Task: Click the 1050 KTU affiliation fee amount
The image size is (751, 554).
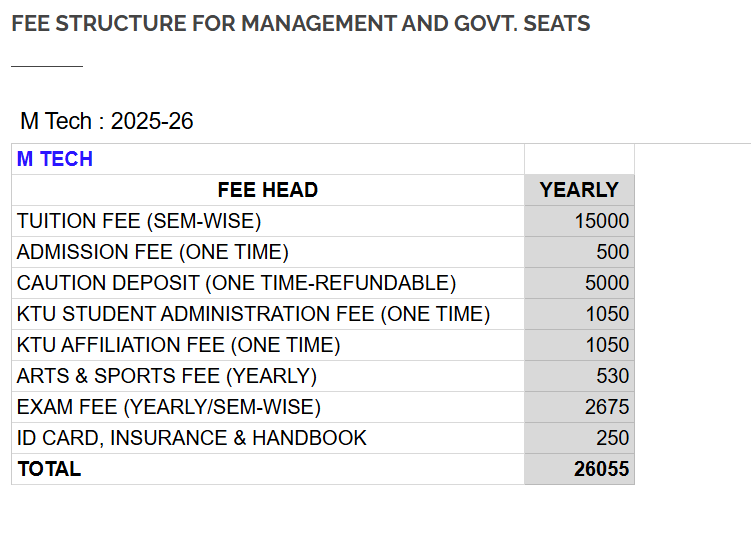Action: click(x=607, y=345)
